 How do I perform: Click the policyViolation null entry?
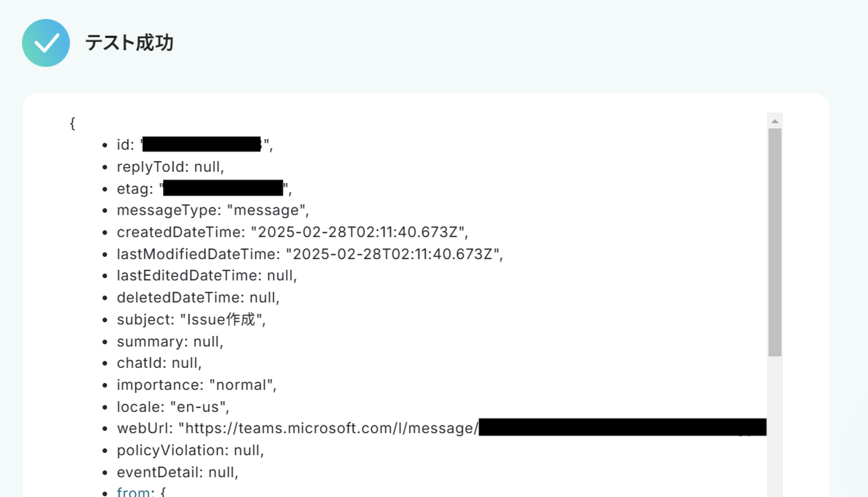coord(190,450)
